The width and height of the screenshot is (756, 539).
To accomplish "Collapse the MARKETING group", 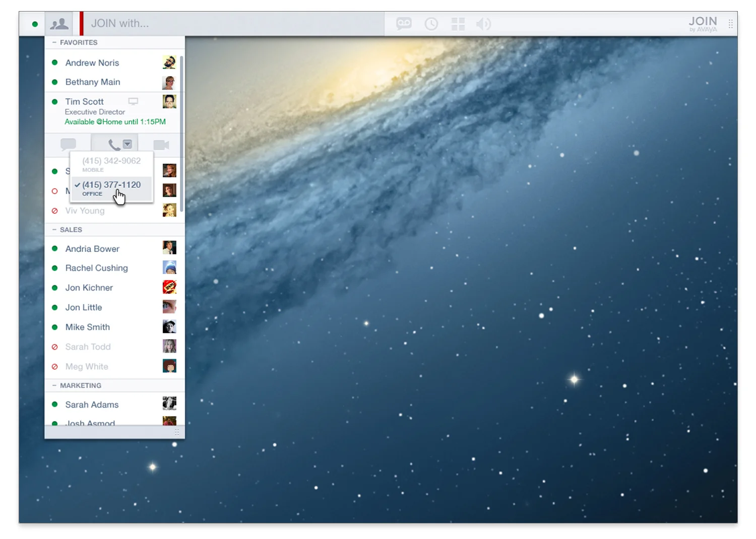I will [54, 385].
